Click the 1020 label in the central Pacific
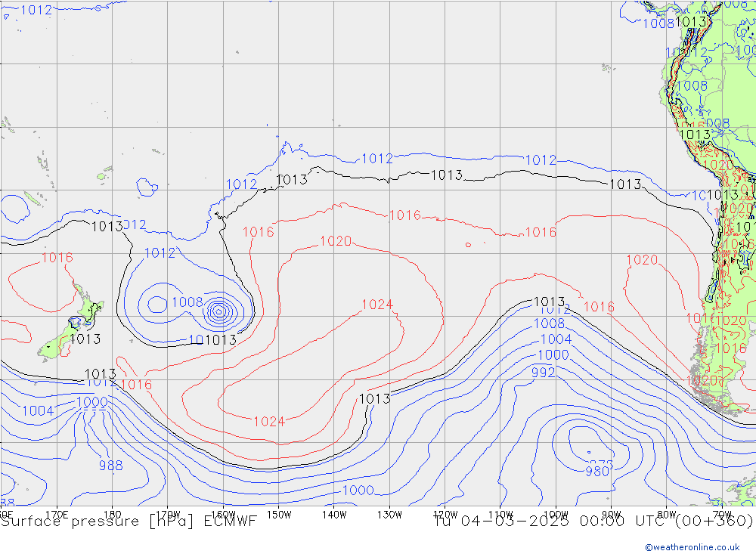The height and width of the screenshot is (554, 756). coord(336,241)
